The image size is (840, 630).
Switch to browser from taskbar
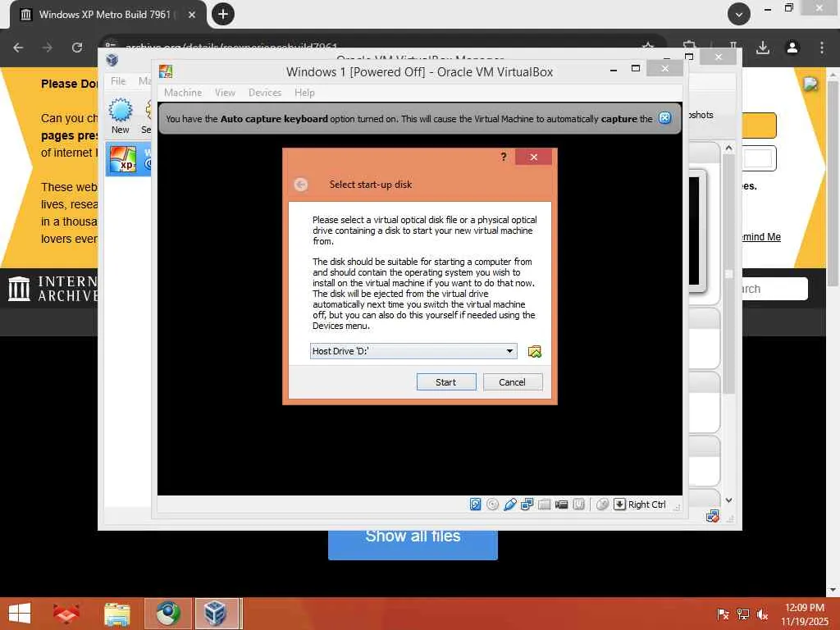pyautogui.click(x=168, y=614)
